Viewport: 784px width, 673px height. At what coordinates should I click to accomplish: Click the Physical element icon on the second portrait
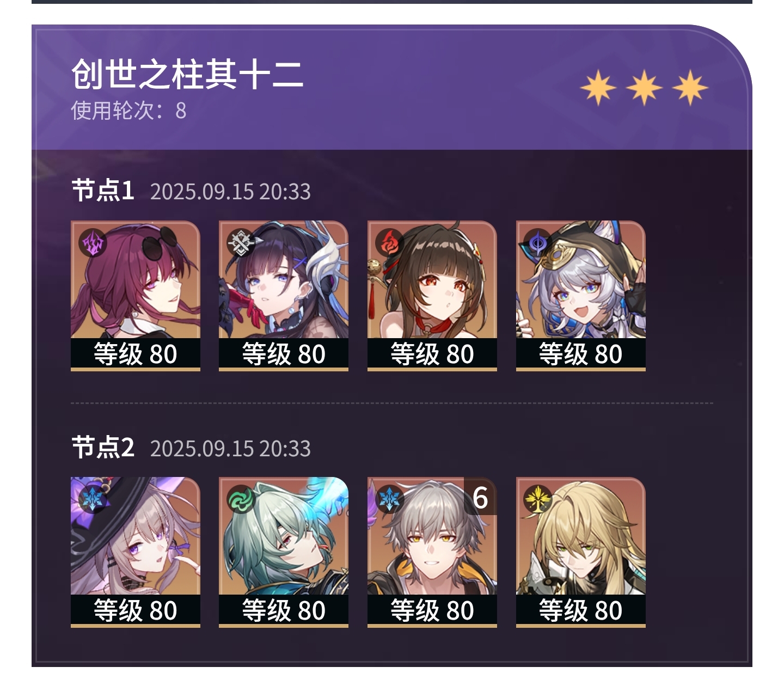pos(240,243)
